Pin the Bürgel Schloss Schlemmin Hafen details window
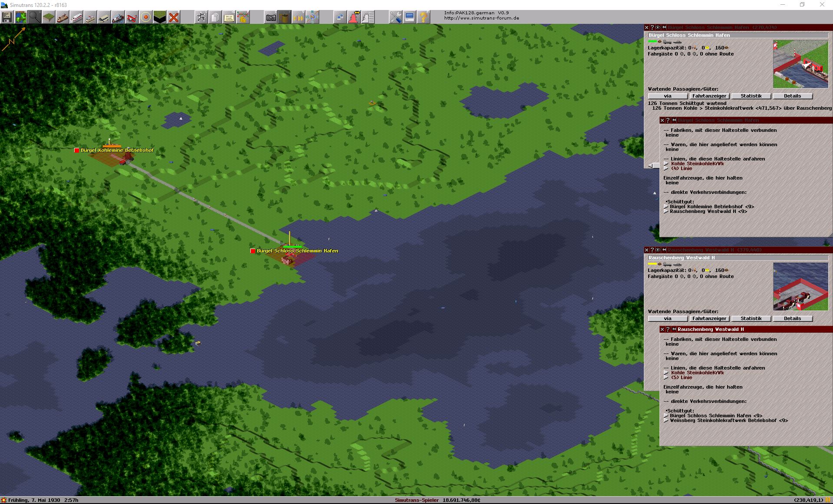833x504 pixels. (x=674, y=120)
